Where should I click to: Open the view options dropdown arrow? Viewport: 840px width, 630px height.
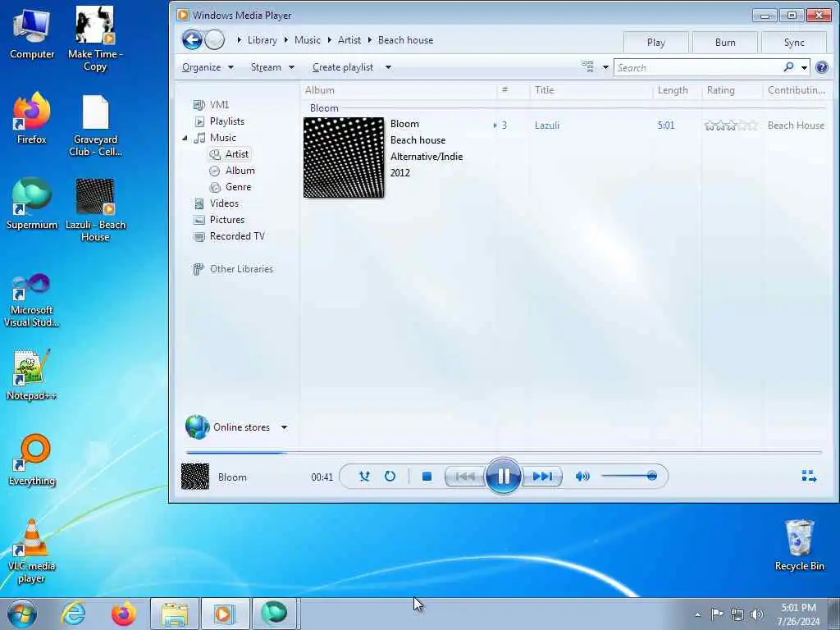tap(605, 67)
